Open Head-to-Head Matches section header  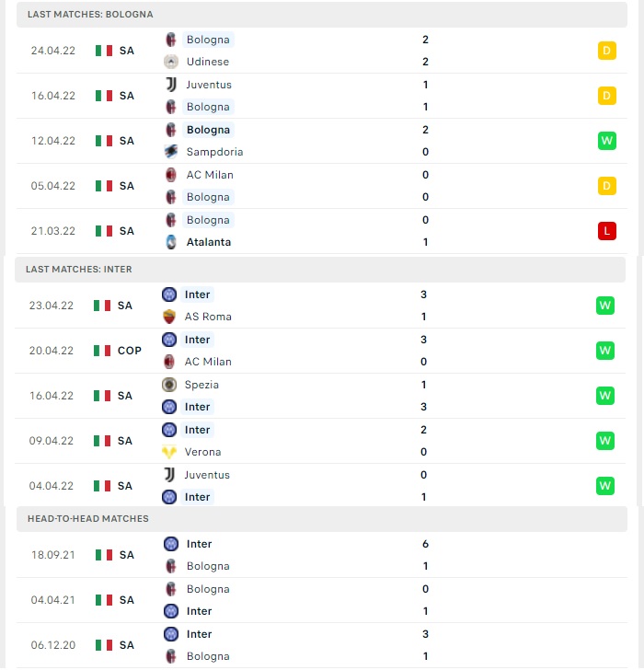322,519
